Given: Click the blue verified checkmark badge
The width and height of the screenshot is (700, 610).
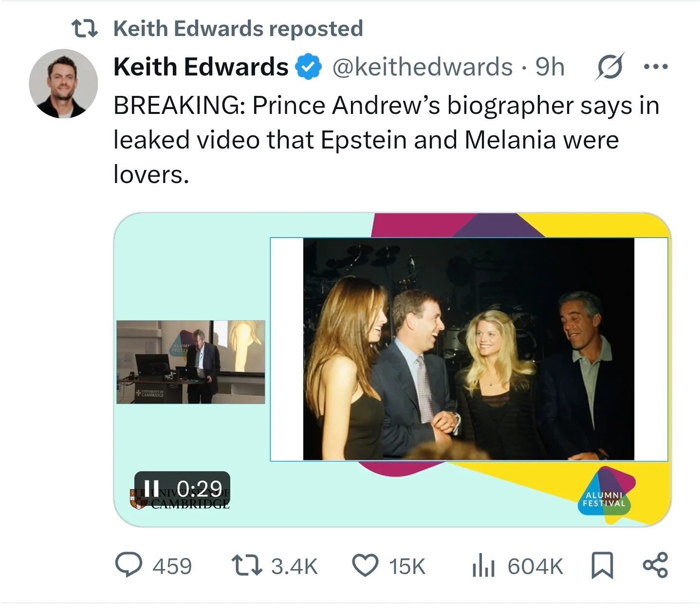Looking at the screenshot, I should coord(309,67).
